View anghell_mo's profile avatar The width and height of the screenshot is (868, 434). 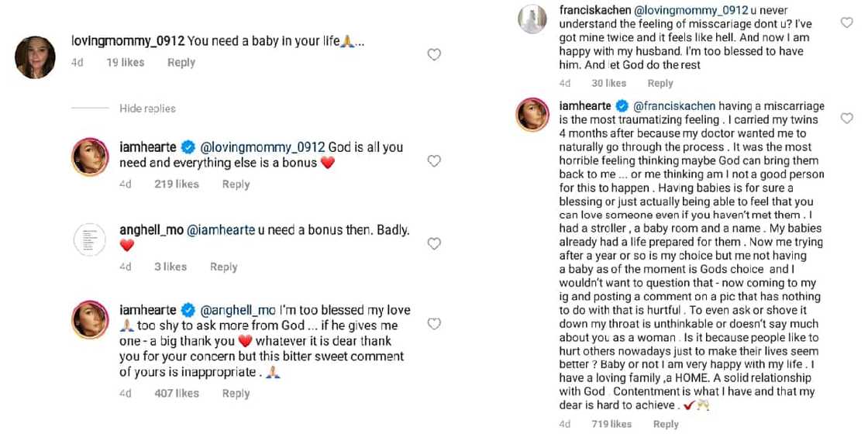tap(91, 239)
